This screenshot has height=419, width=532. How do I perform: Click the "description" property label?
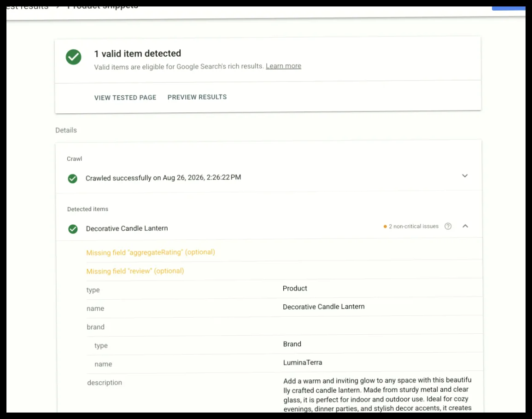105,383
